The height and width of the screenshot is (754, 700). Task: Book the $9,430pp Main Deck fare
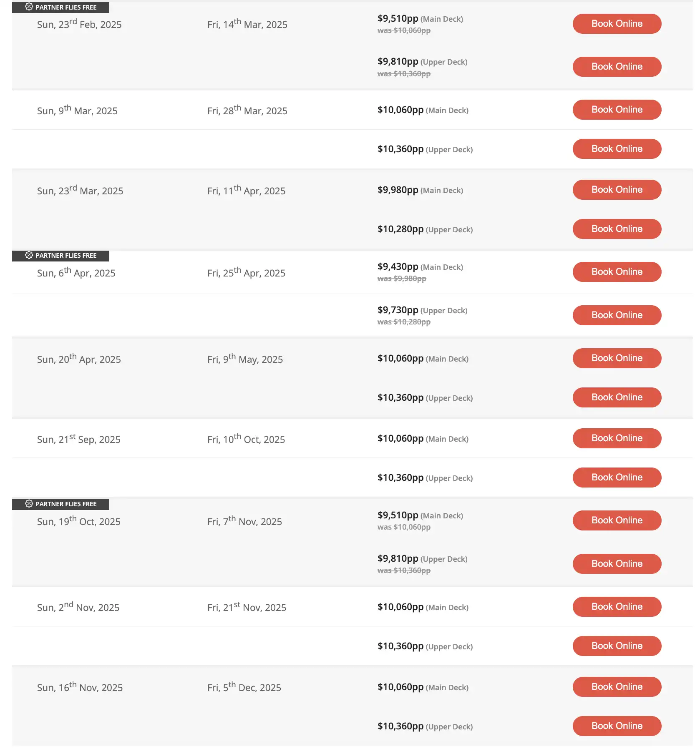click(x=617, y=272)
